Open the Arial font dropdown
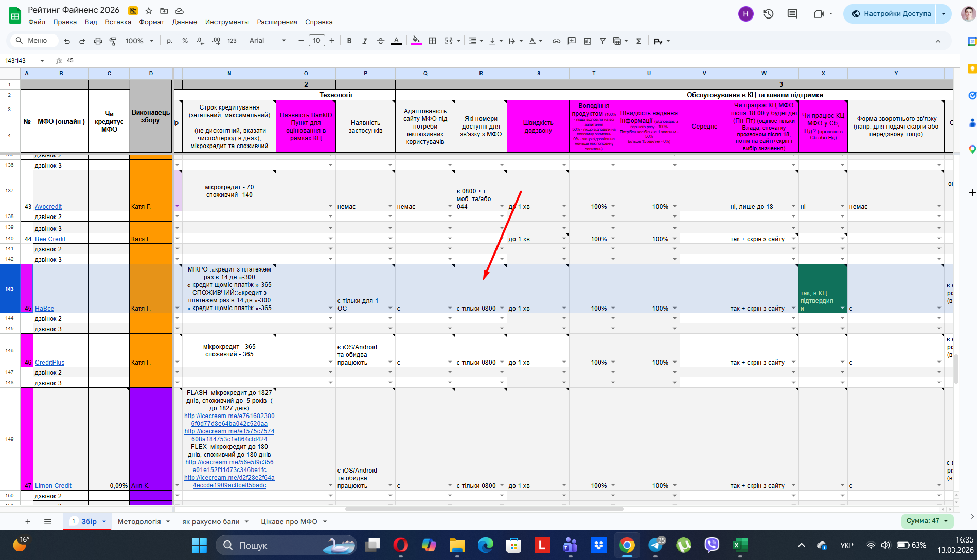The height and width of the screenshot is (560, 977). point(268,41)
